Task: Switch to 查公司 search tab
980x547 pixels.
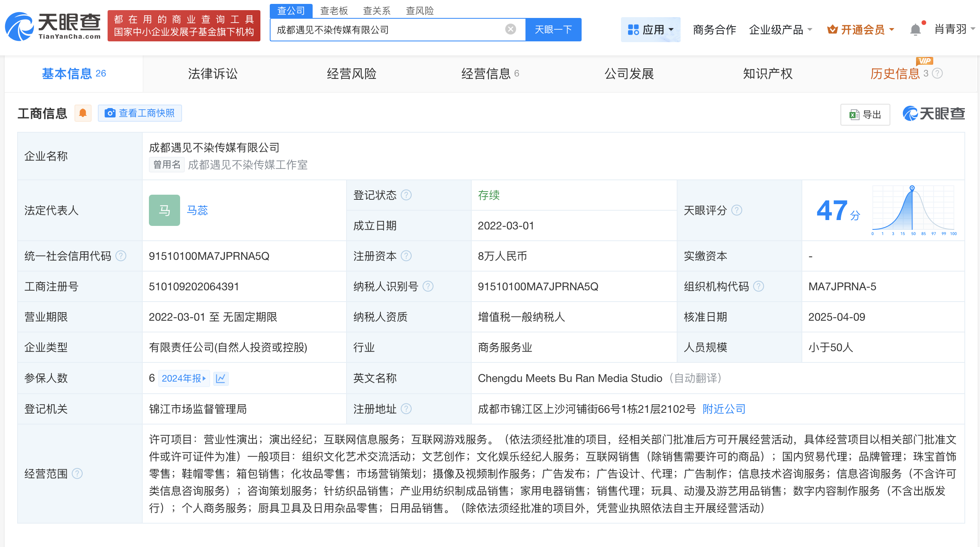Action: click(291, 11)
